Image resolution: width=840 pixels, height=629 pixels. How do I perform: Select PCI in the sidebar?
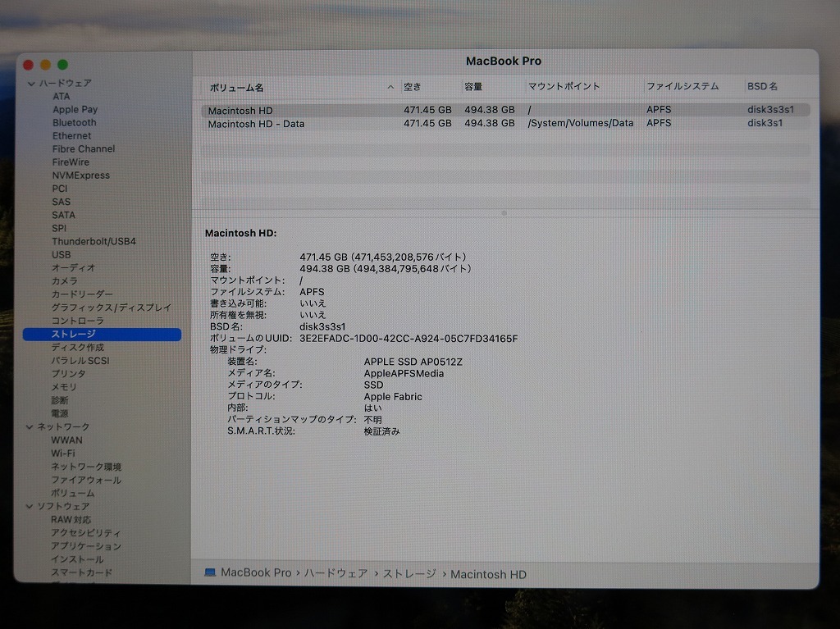pyautogui.click(x=59, y=189)
